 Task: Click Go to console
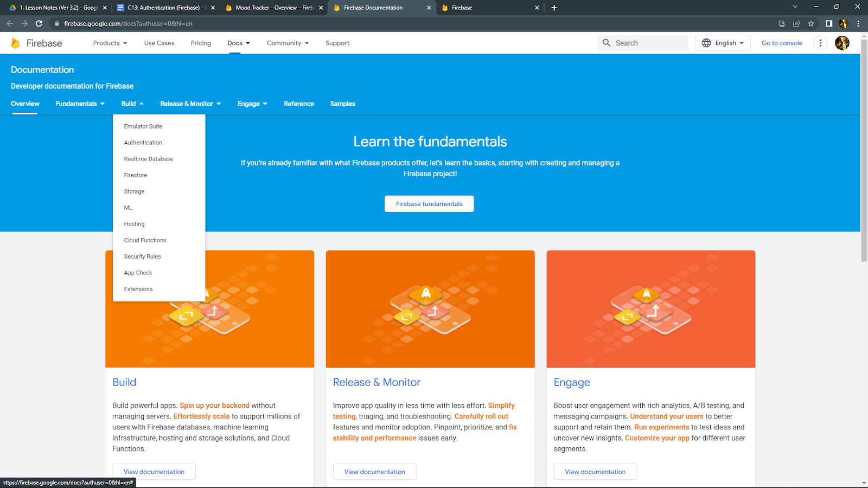tap(781, 43)
